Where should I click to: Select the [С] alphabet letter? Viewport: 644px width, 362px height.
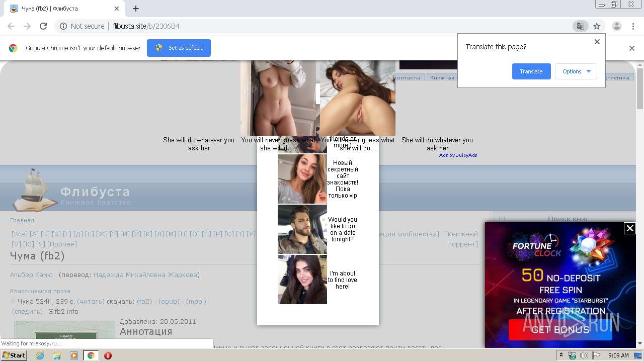coord(229,234)
